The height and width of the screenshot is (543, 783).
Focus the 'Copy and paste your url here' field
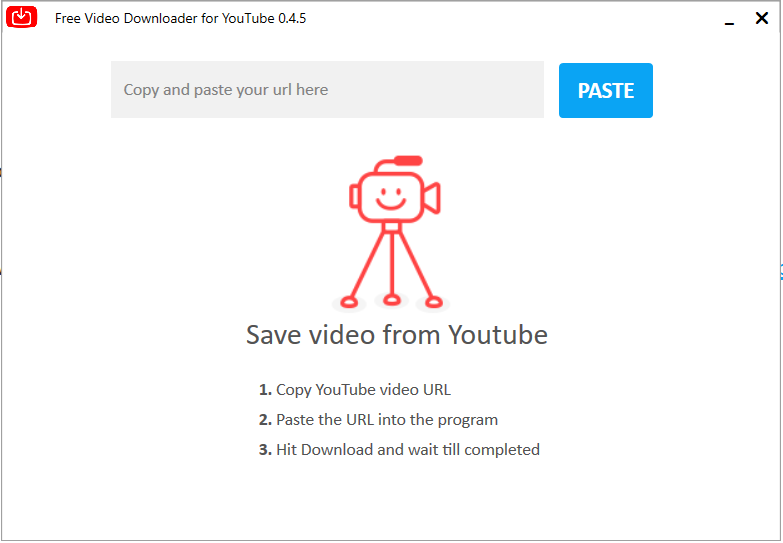(327, 90)
